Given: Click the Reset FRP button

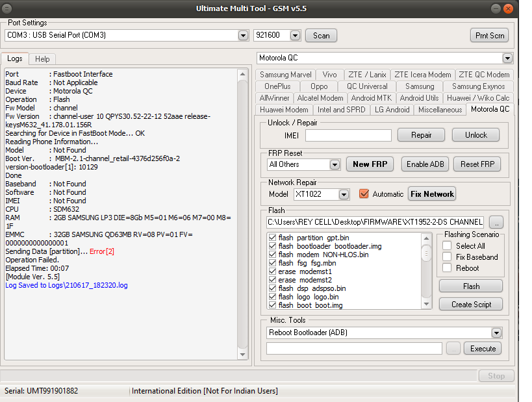Looking at the screenshot, I should 477,164.
